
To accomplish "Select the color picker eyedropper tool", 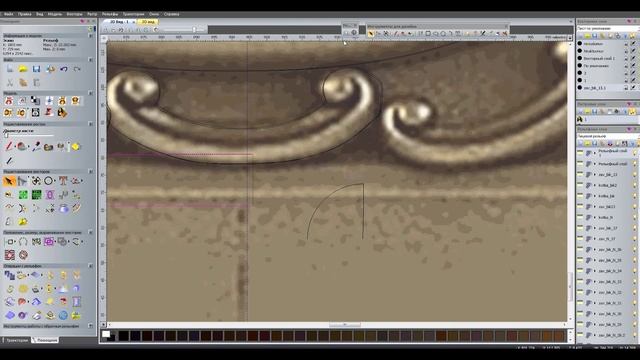I will click(36, 146).
